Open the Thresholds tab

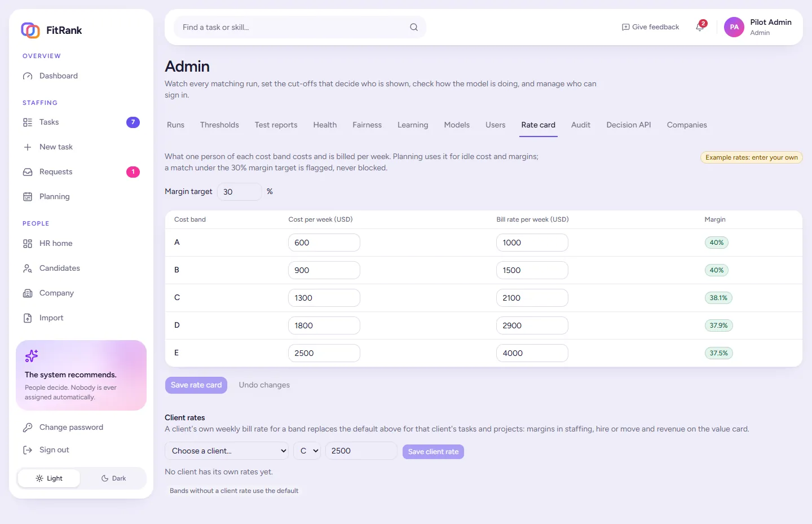pos(219,125)
